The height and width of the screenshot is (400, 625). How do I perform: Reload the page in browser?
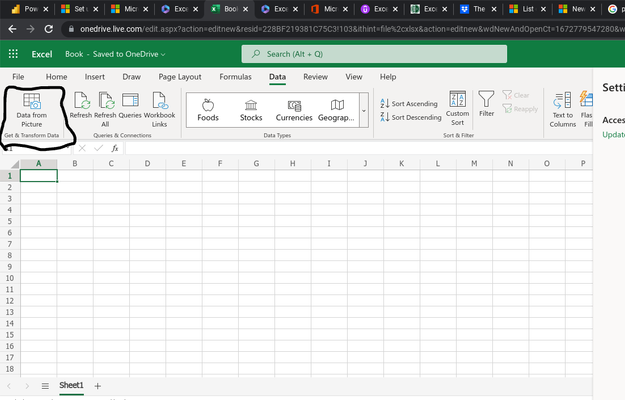[49, 29]
